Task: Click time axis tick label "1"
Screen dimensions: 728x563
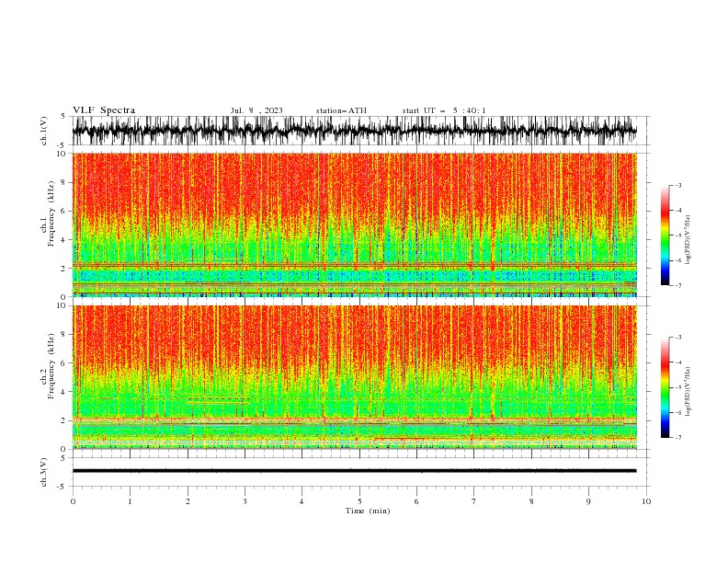Action: (x=130, y=501)
